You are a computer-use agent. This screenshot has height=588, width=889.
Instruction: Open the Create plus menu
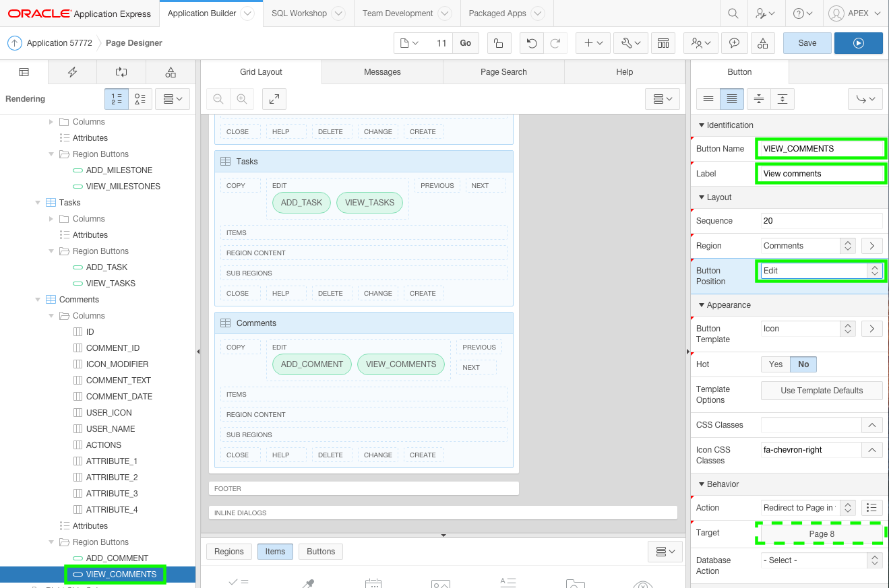coord(593,43)
